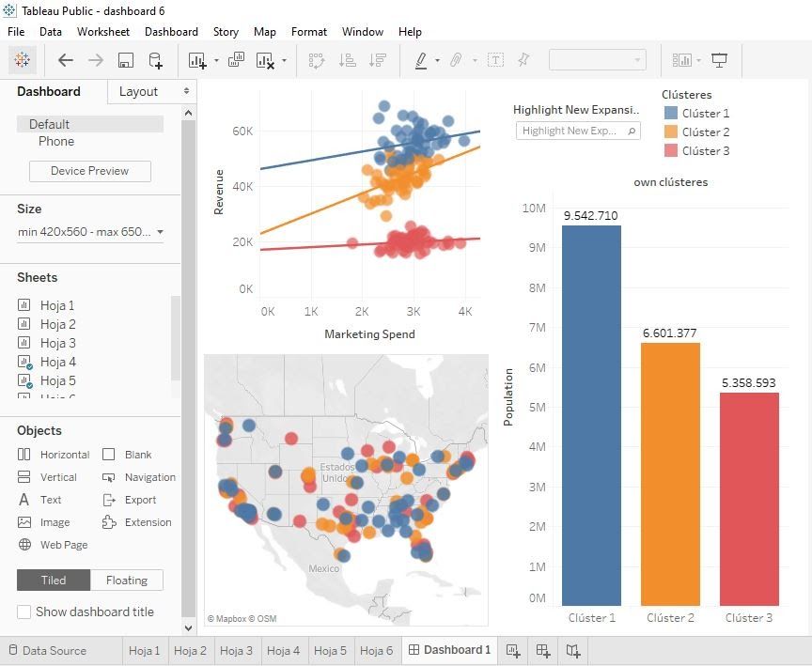Image resolution: width=812 pixels, height=666 pixels.
Task: Click the New worksheet tab icon
Action: coord(513,650)
